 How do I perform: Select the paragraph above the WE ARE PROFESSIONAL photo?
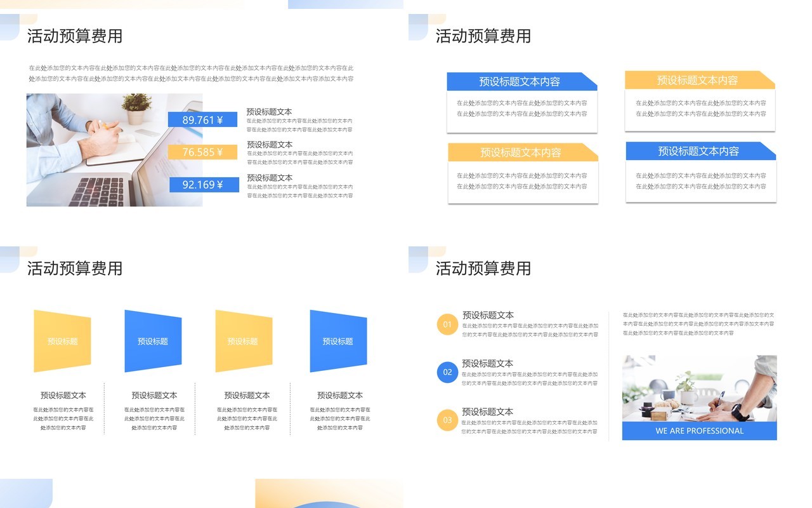[698, 324]
